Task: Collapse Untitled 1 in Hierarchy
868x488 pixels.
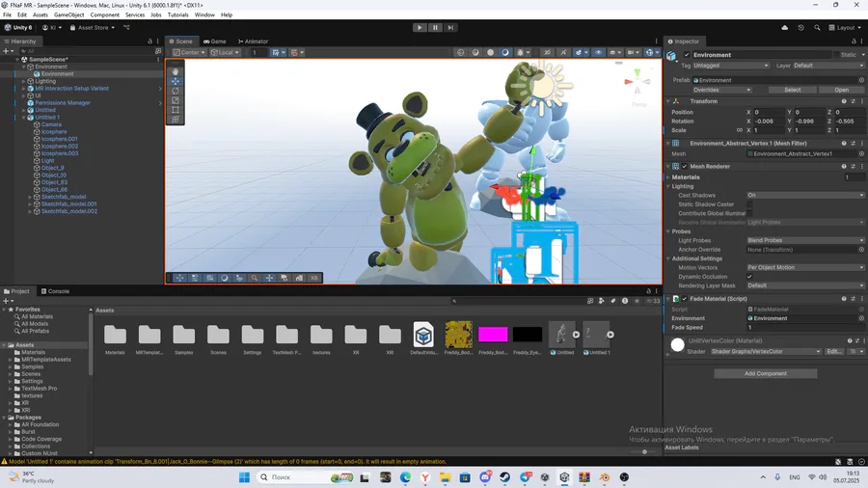Action: 24,118
